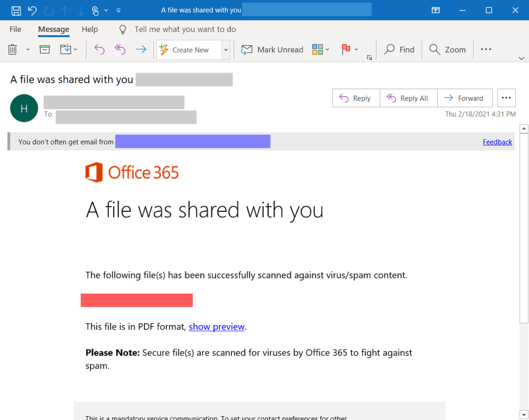Expand the Delete dropdown arrow
The image size is (529, 420).
pyautogui.click(x=28, y=50)
